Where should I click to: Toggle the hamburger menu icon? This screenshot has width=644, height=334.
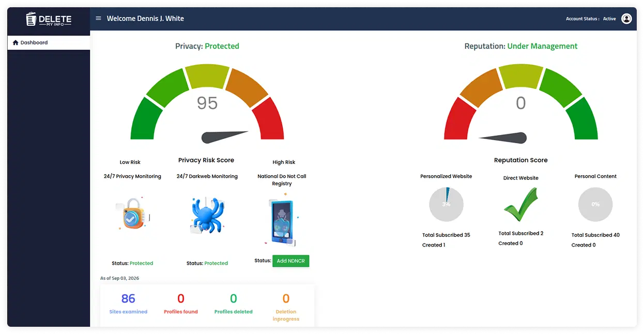coord(98,18)
